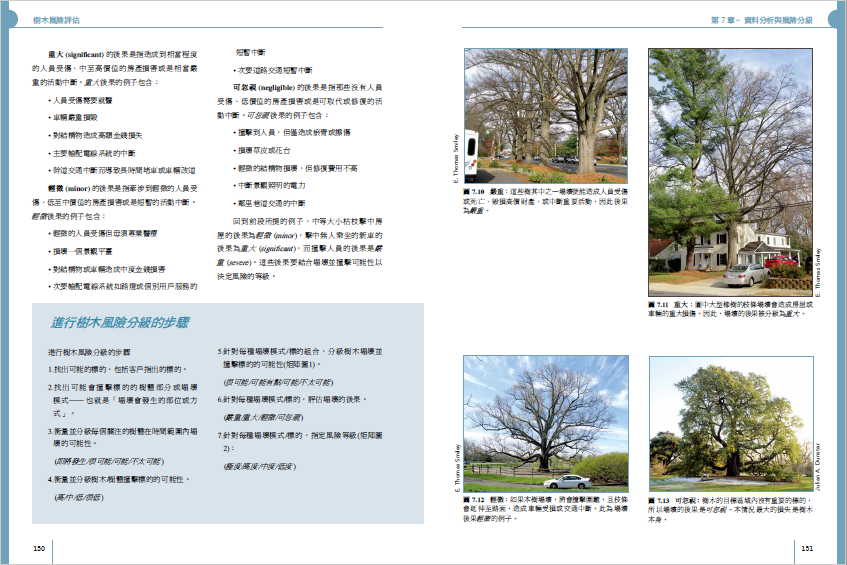The image size is (847, 565).
Task: Click bullet '中斷景觀照明的電力'
Action: point(269,186)
